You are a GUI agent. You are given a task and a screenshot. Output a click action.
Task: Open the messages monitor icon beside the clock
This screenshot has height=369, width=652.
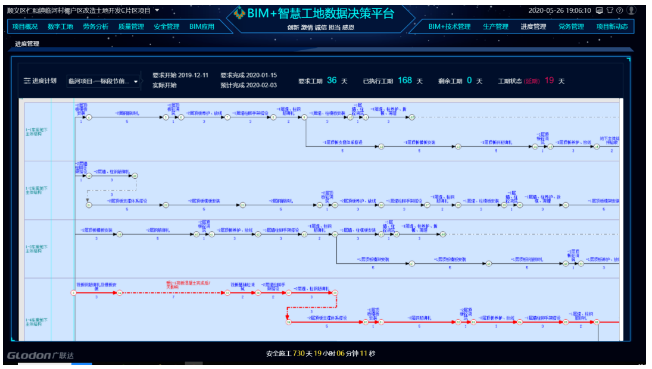point(599,11)
